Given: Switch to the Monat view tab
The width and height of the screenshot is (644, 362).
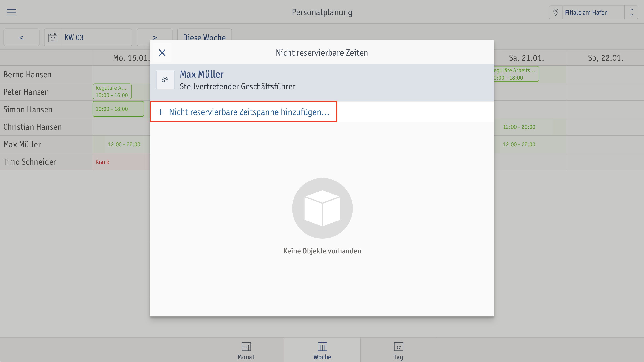Looking at the screenshot, I should 246,351.
